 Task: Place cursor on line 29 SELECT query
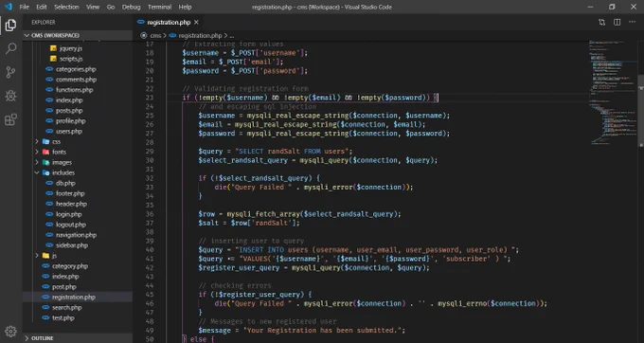point(276,152)
